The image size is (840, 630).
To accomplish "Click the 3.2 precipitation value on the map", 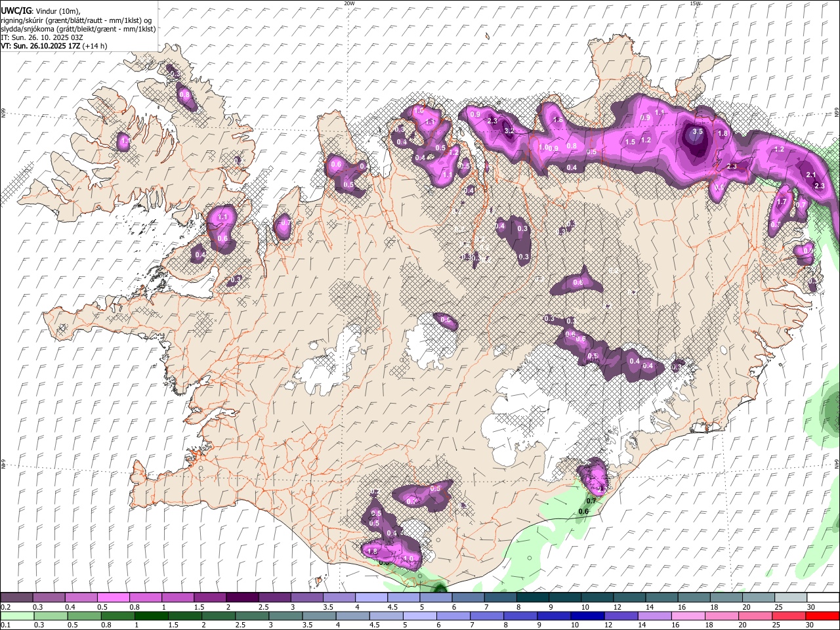I will click(x=509, y=131).
